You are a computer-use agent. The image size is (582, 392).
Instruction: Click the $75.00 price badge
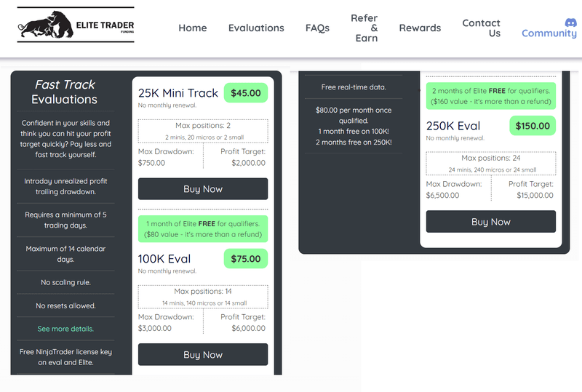(x=246, y=258)
